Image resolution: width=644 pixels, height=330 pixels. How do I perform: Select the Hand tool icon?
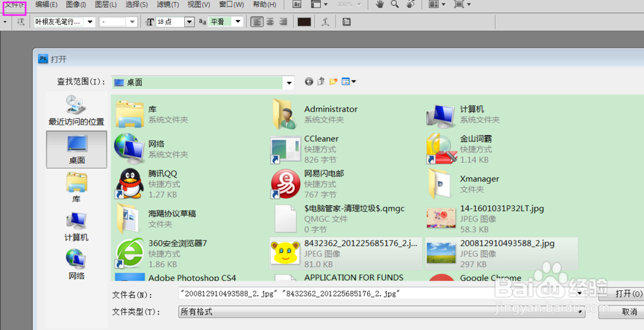[380, 5]
